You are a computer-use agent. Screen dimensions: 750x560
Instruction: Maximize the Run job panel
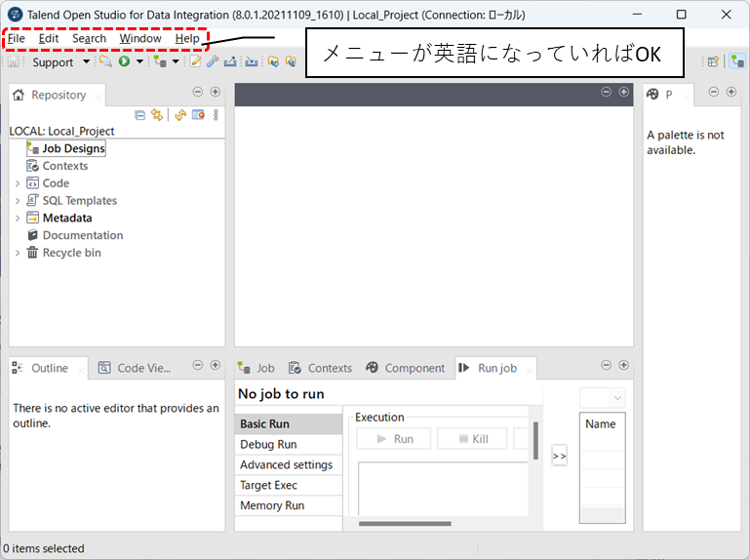[624, 365]
